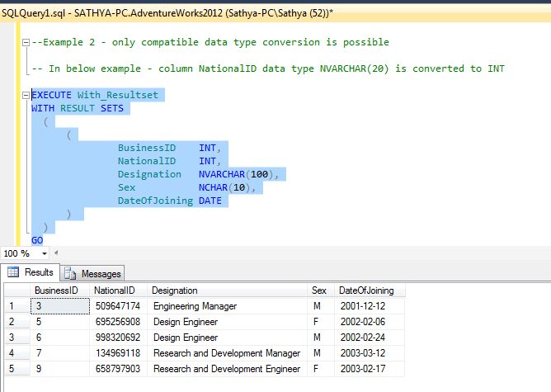Open the 100 % zoom dropdown

pyautogui.click(x=45, y=253)
